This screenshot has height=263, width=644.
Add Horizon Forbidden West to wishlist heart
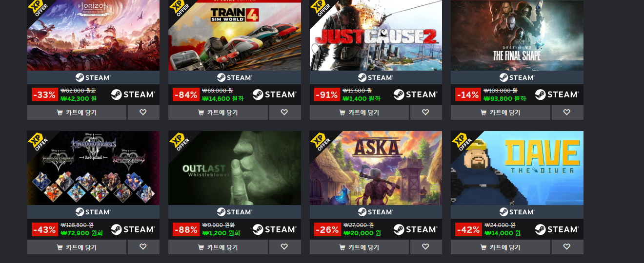coord(143,113)
